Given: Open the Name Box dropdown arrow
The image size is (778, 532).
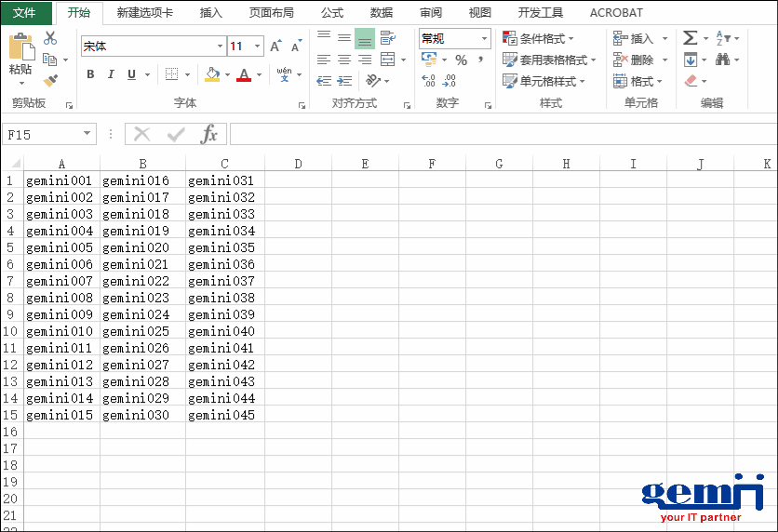Looking at the screenshot, I should point(87,133).
